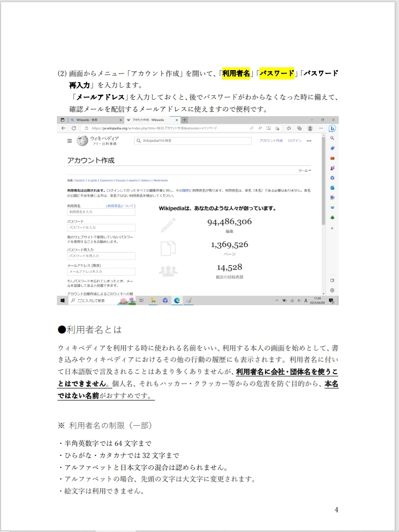The height and width of the screenshot is (532, 399).
Task: Open Microsoft Edge from the taskbar
Action: point(177,301)
